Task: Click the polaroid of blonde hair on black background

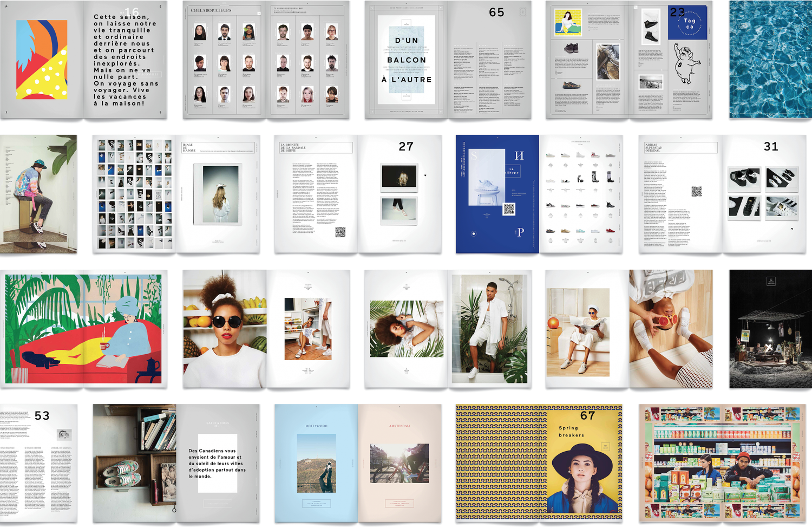Action: coord(399,178)
